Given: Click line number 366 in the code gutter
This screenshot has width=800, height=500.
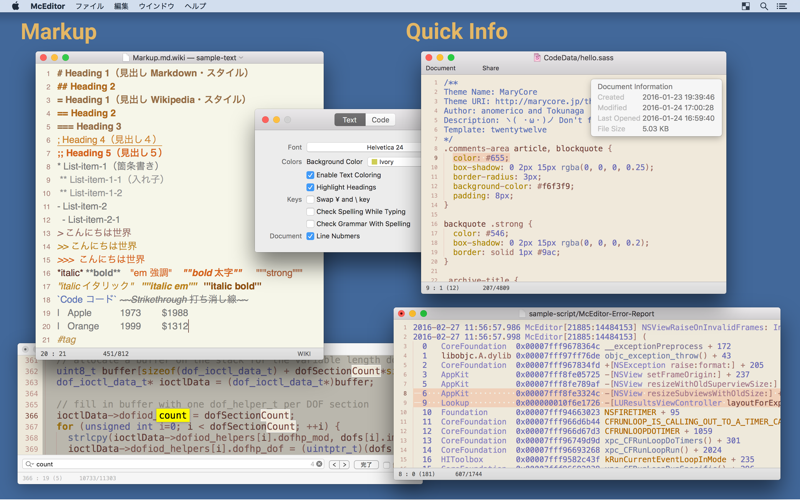Looking at the screenshot, I should pos(32,416).
